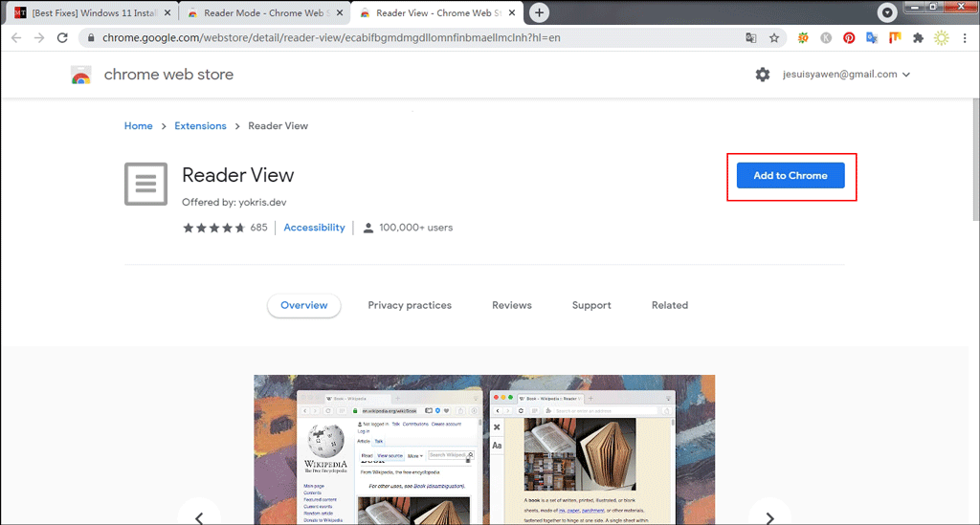The image size is (980, 525).
Task: Open the Privacy practices tab
Action: 410,305
